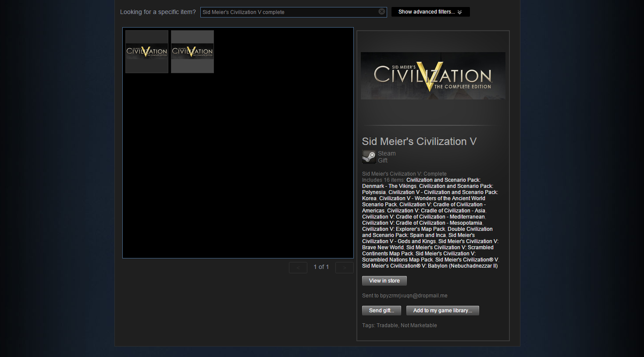644x357 pixels.
Task: Click View in store button
Action: pyautogui.click(x=384, y=281)
